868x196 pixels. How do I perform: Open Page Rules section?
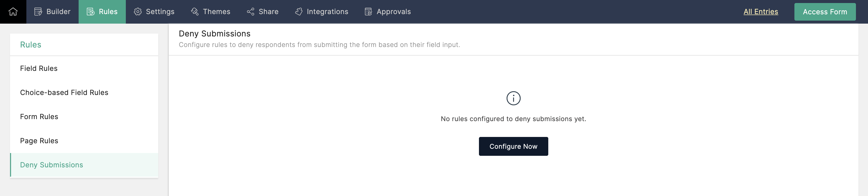[x=39, y=141]
